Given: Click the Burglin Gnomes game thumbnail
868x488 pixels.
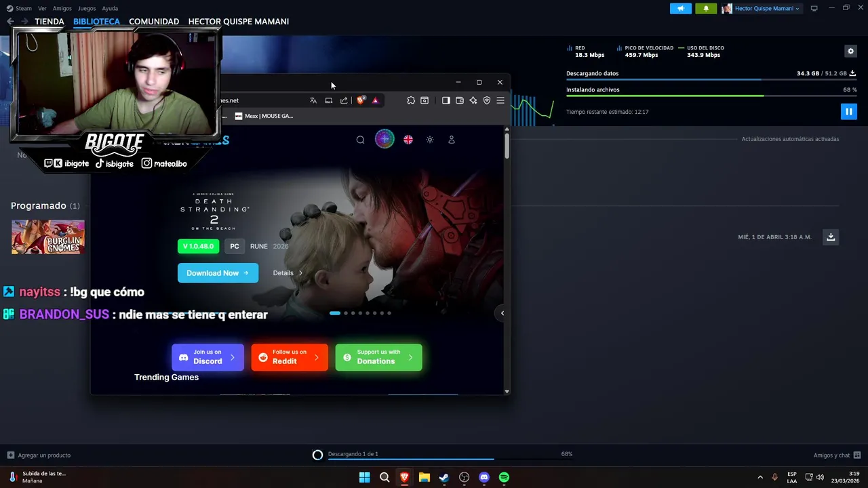Looking at the screenshot, I should 48,237.
